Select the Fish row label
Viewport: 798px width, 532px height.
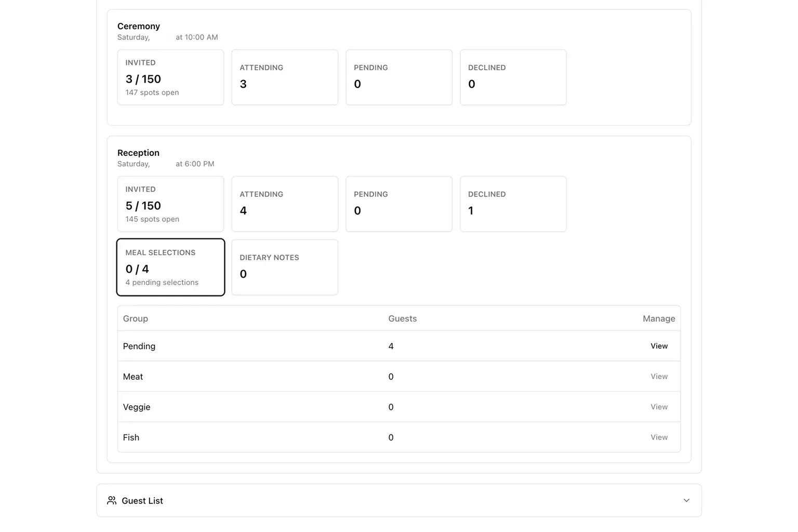coord(131,437)
